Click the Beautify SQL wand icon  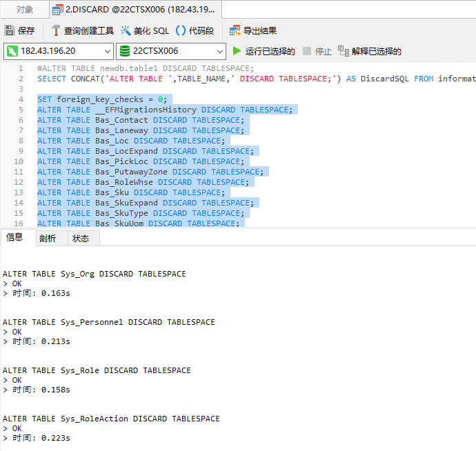coord(126,30)
